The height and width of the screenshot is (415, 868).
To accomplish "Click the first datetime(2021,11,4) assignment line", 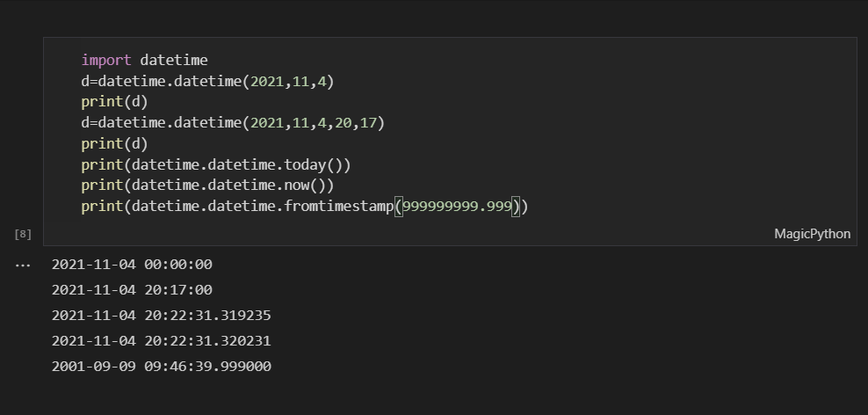I will coord(207,82).
